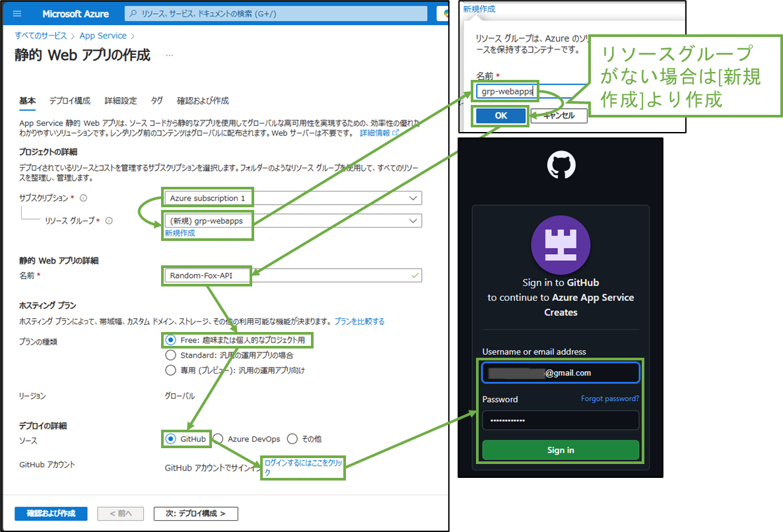Click the external link icon after 詳細情報

395,133
